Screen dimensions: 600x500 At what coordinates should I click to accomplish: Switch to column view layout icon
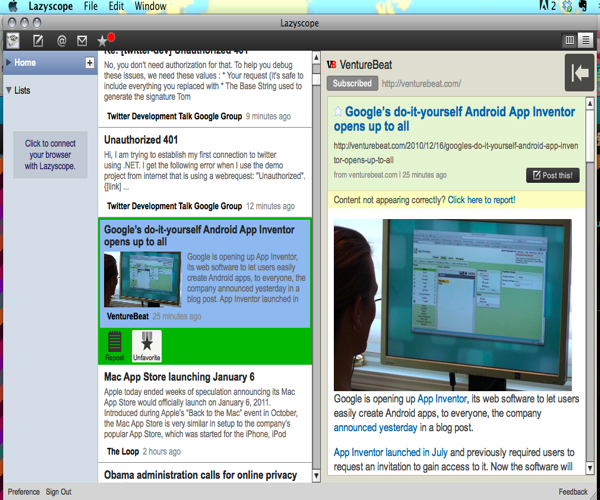(x=570, y=40)
